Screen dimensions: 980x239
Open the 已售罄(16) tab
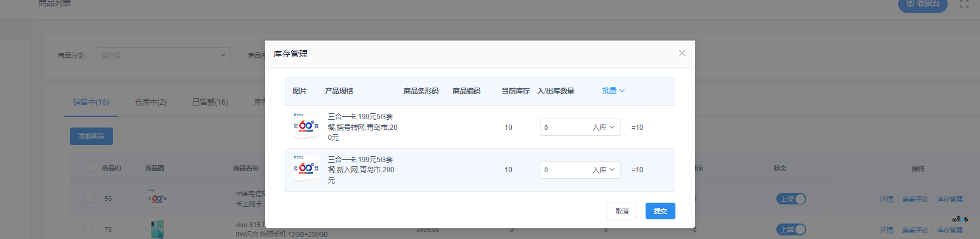(210, 102)
